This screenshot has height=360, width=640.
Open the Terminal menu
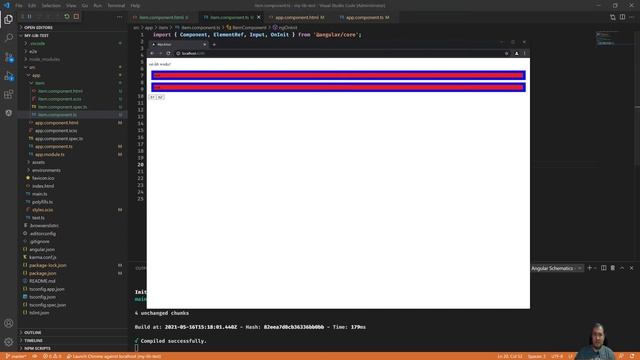116,6
